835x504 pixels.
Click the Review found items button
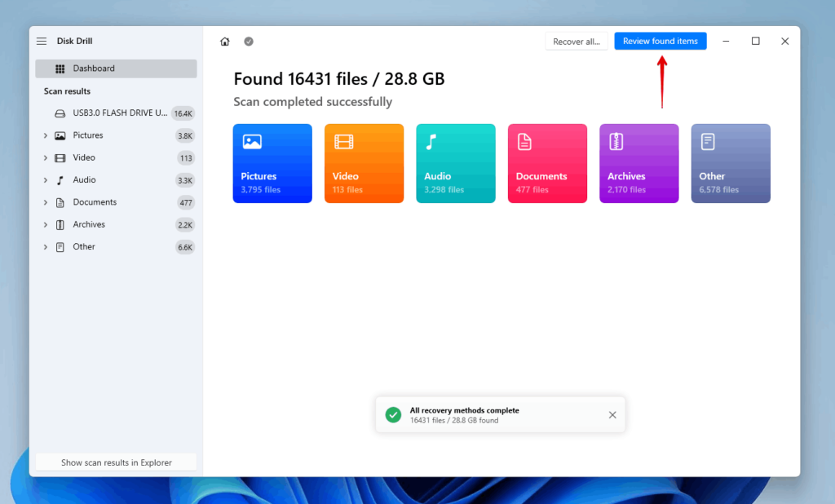pyautogui.click(x=660, y=42)
